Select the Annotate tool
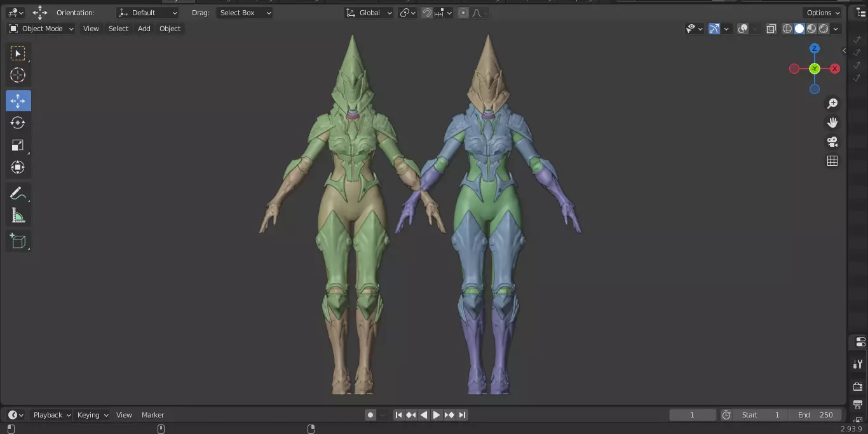This screenshot has height=434, width=868. pos(18,193)
